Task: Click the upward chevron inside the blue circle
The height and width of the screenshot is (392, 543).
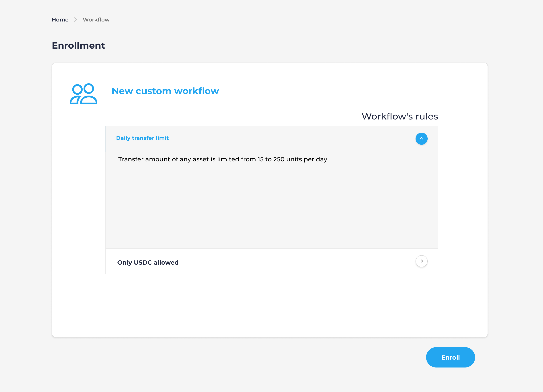Action: 422,139
